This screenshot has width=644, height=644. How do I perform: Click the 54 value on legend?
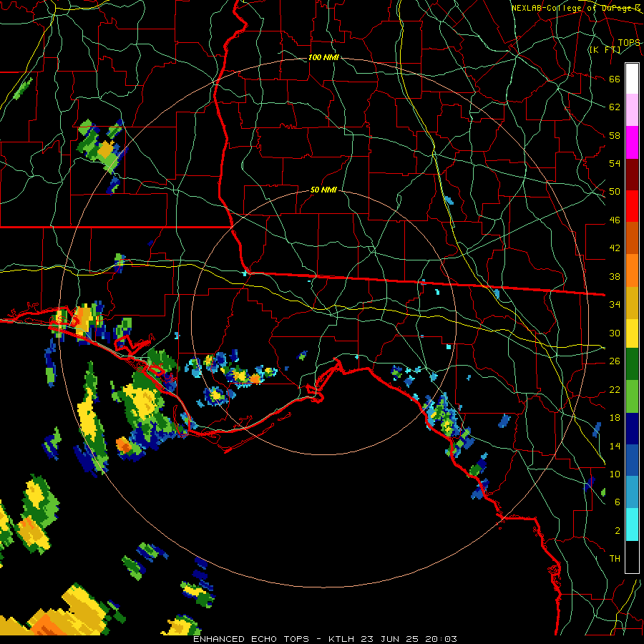pos(615,163)
